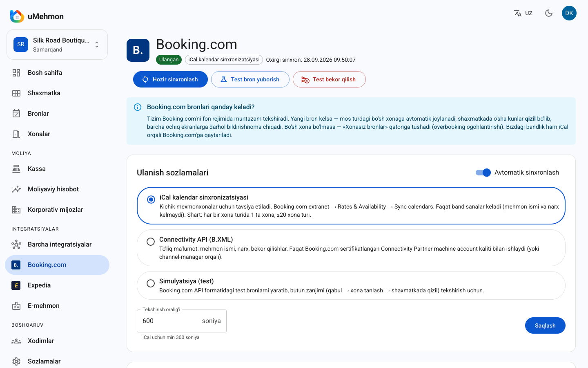Screen dimensions: 588x368
Task: Click the Xonalar door icon
Action: pyautogui.click(x=16, y=134)
